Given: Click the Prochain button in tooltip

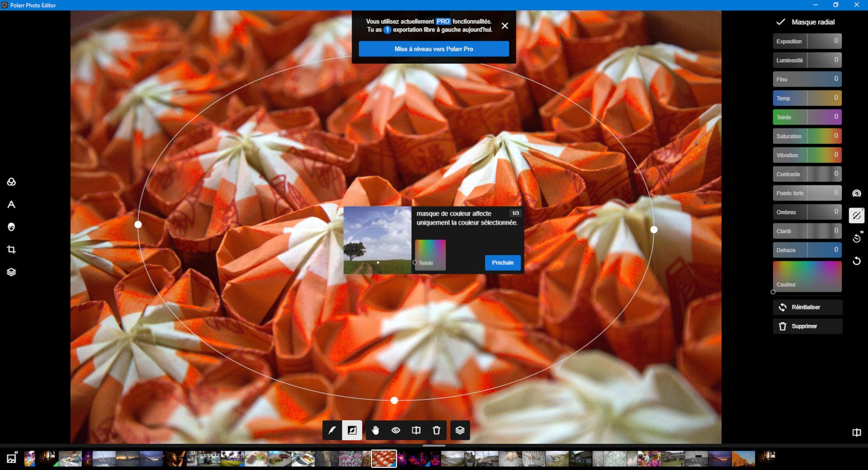Looking at the screenshot, I should click(x=502, y=263).
